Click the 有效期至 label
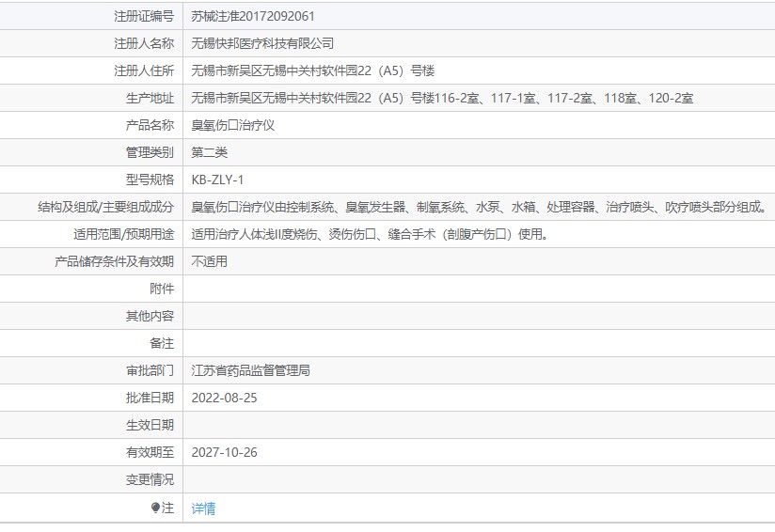 pos(150,452)
